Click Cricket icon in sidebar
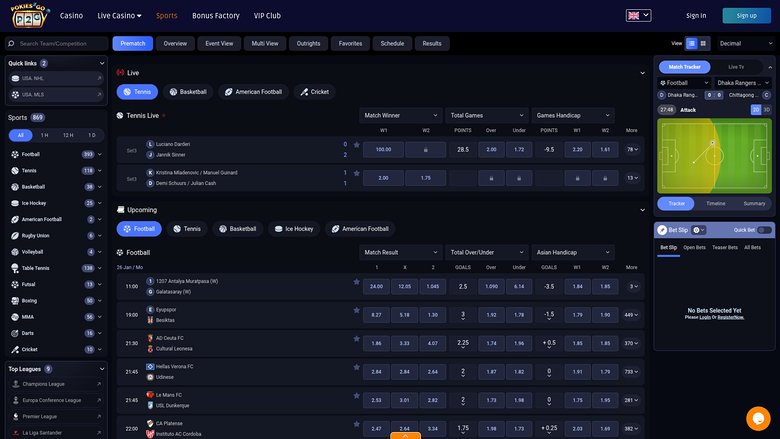 15,350
